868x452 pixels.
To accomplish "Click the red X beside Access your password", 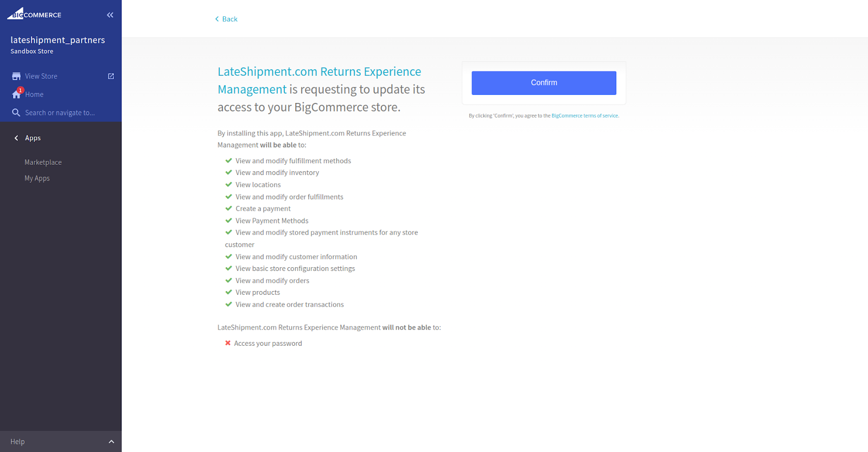I will 228,343.
